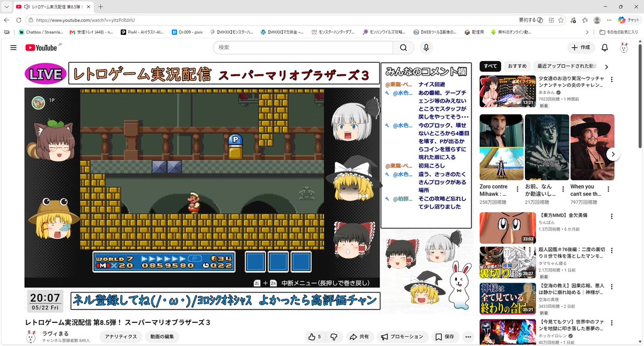The image size is (644, 346).
Task: Open the アナリティクス button
Action: [x=121, y=337]
